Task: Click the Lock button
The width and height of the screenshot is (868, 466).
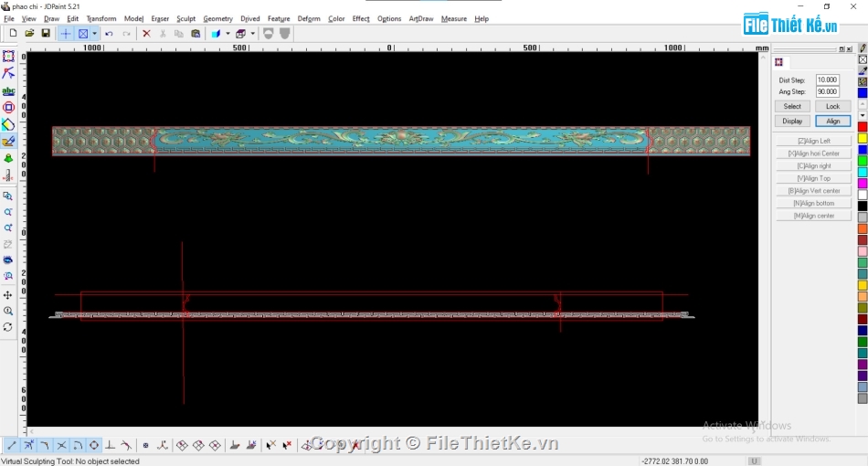Action: [832, 106]
